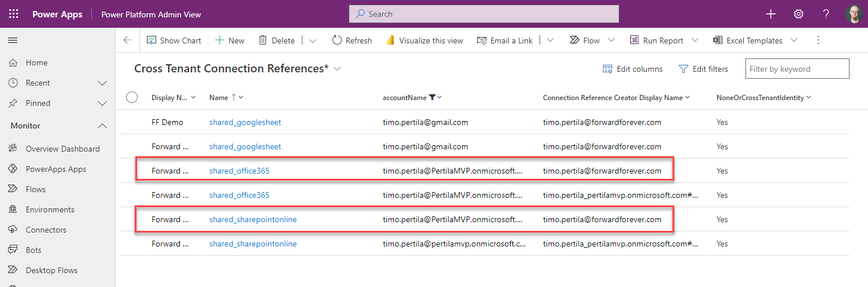Viewport: 868px width, 287px height.
Task: Click the plus icon in header
Action: 770,14
